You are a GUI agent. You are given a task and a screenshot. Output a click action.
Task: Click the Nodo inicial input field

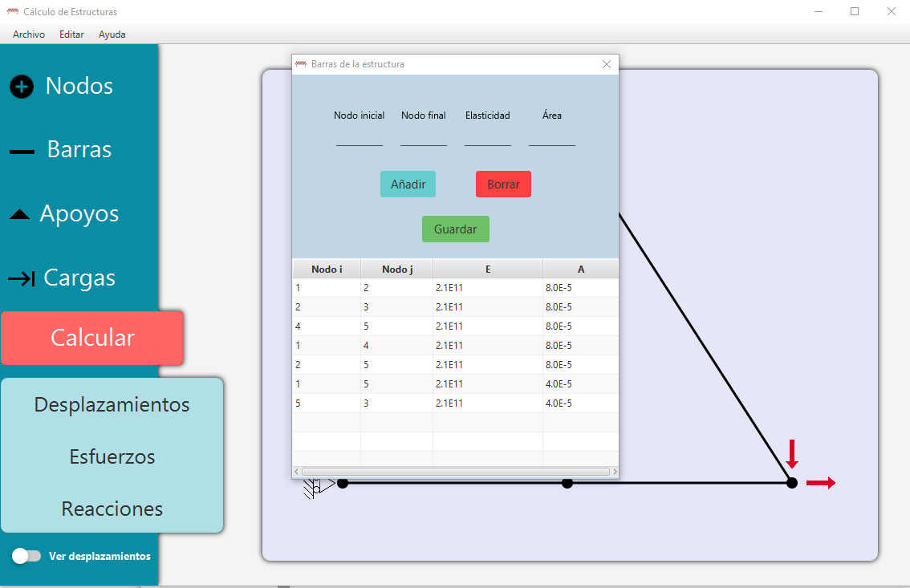[359, 141]
